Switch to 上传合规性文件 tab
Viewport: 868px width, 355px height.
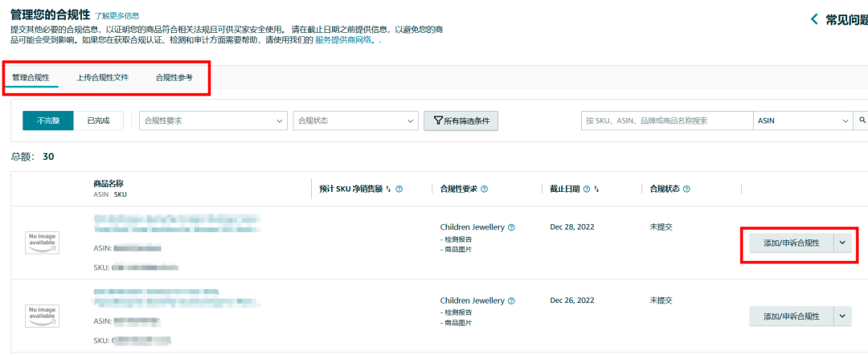(102, 78)
